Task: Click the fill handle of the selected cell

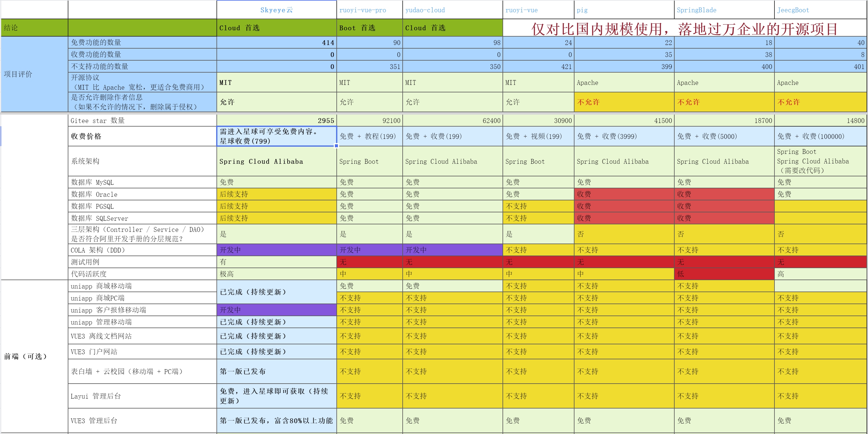Action: pyautogui.click(x=336, y=146)
